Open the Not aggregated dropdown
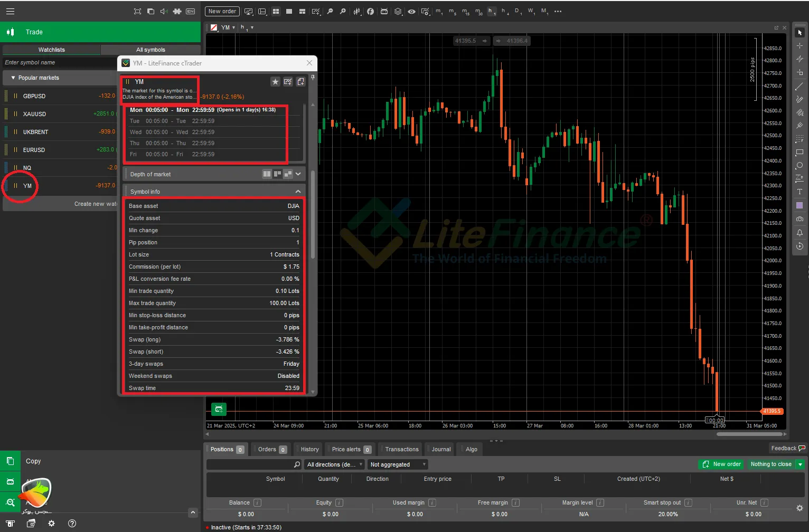 pos(397,464)
